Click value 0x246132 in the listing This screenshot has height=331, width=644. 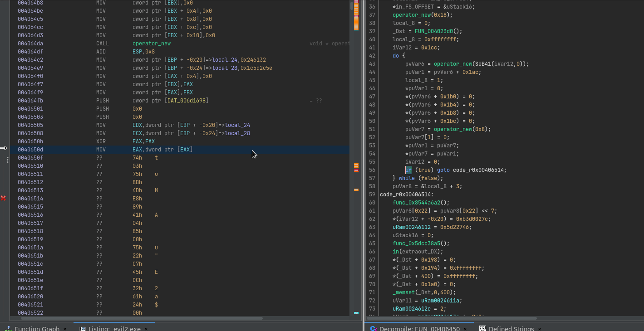253,60
